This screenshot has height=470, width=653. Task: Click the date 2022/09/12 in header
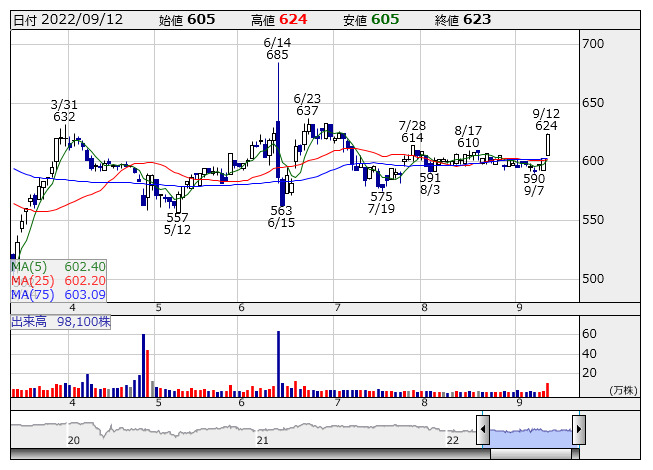click(x=82, y=20)
